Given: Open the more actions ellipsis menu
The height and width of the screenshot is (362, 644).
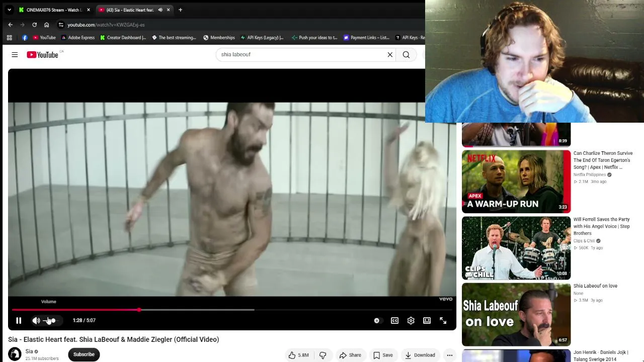Looking at the screenshot, I should (450, 355).
